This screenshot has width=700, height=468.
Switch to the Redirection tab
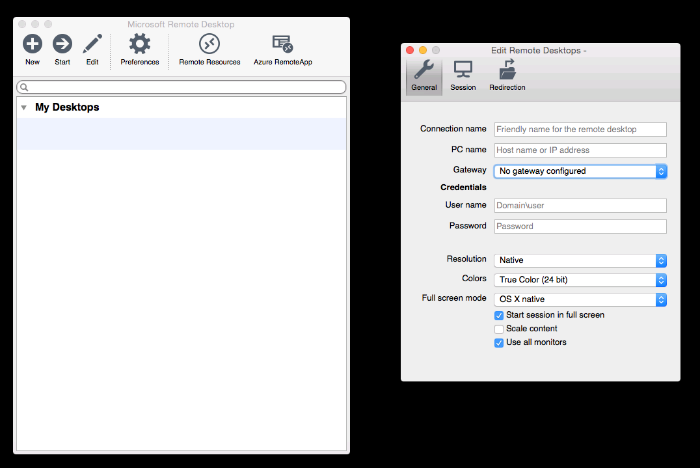507,76
